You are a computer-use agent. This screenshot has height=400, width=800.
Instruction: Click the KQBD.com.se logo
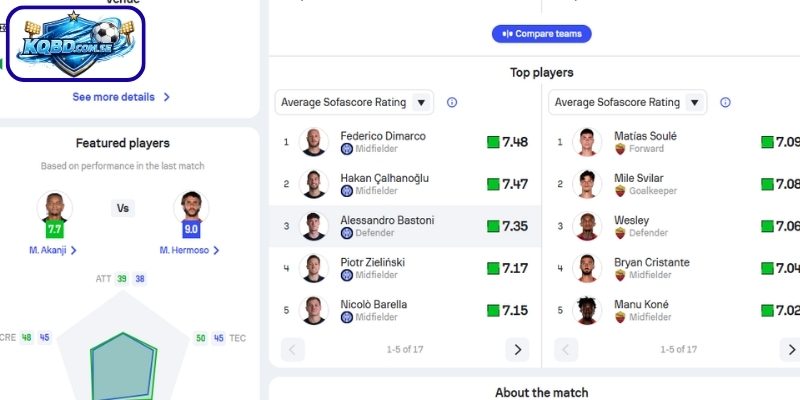click(x=75, y=44)
